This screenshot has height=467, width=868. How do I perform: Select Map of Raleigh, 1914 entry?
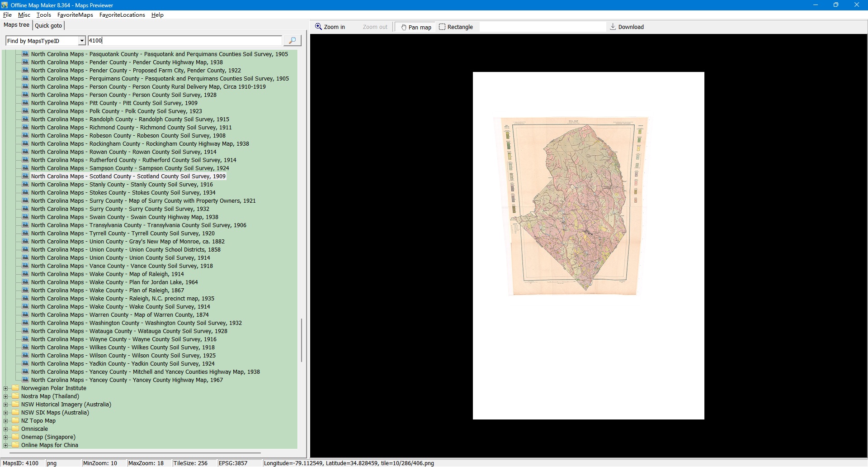(107, 274)
